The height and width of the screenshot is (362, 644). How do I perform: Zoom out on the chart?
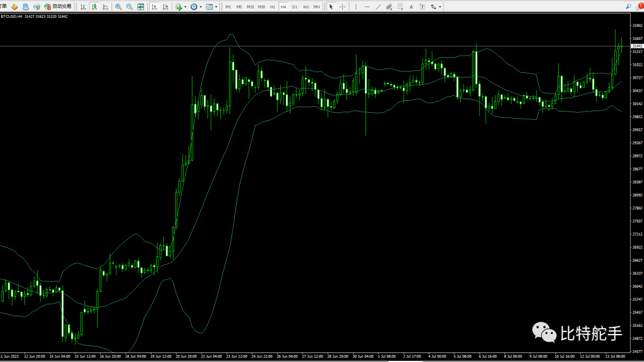[x=129, y=7]
